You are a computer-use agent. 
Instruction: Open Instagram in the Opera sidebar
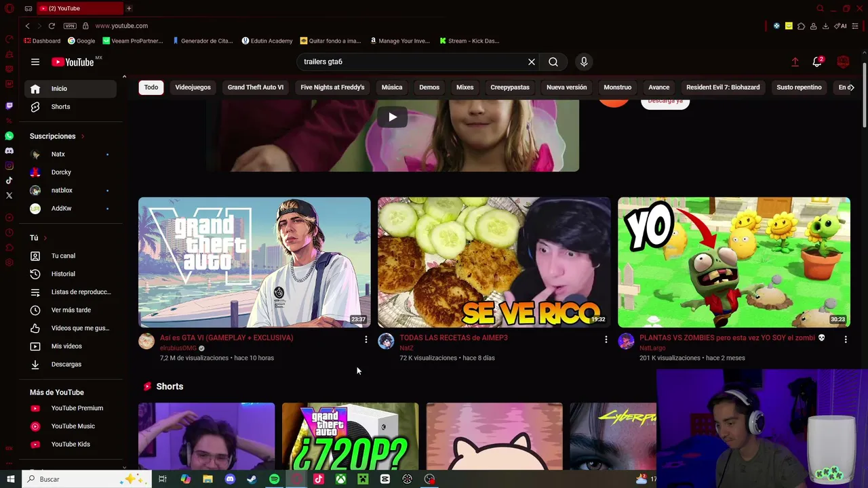[x=9, y=165]
